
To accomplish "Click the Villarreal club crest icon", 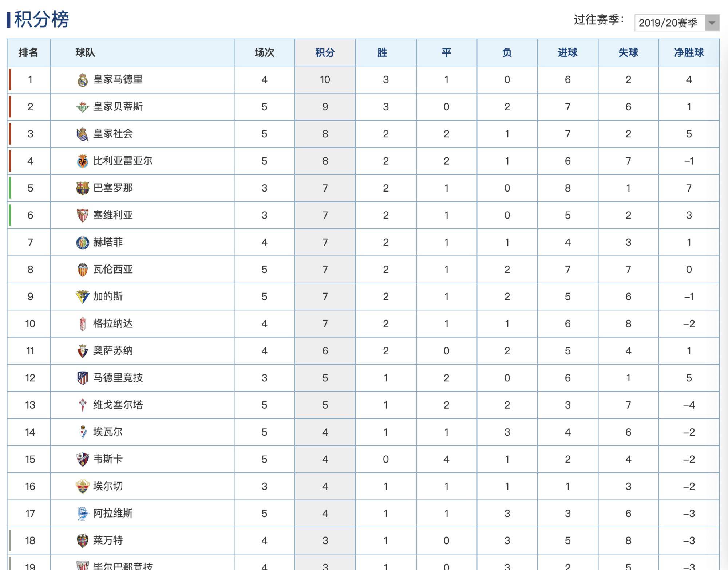I will [83, 161].
